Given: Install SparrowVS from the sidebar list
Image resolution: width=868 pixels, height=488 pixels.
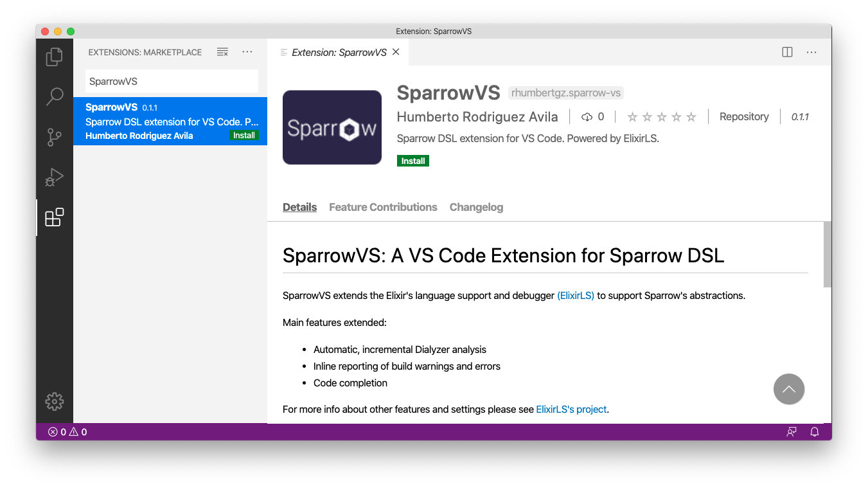Looking at the screenshot, I should (x=244, y=136).
